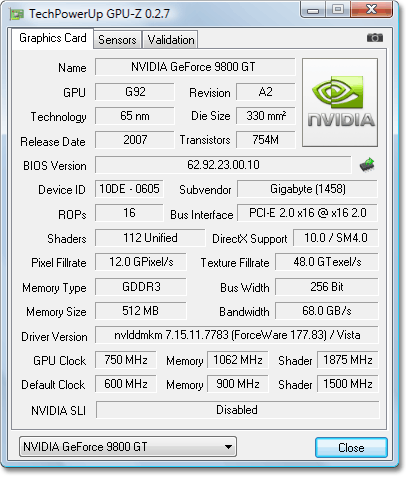Click the NVIDIA SLI Disabled field

pyautogui.click(x=237, y=410)
